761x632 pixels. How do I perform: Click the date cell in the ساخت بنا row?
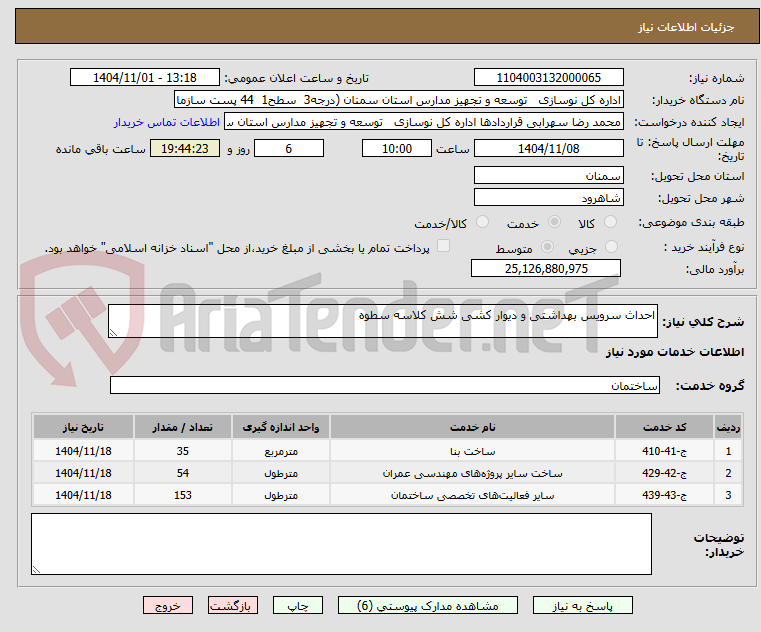coord(83,451)
